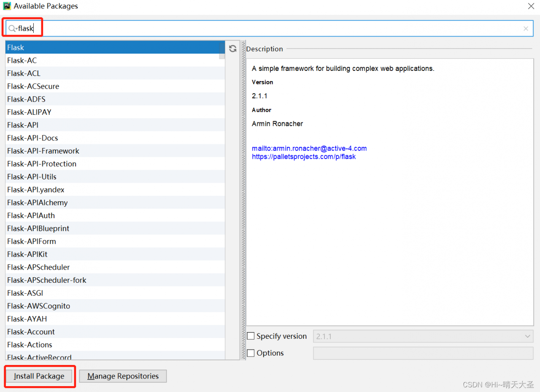Click the PyCharm logo in the title bar

point(7,6)
